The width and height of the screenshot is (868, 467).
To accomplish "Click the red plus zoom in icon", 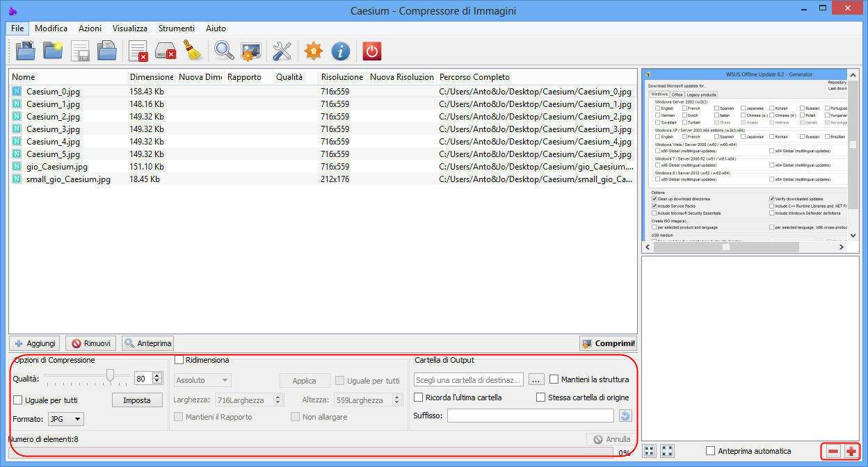I will pos(851,451).
